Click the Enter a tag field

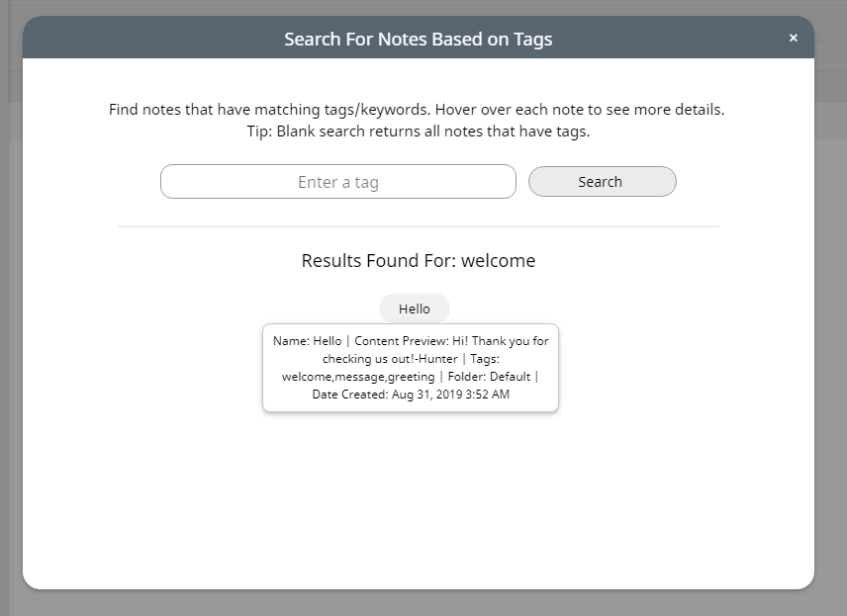[338, 181]
